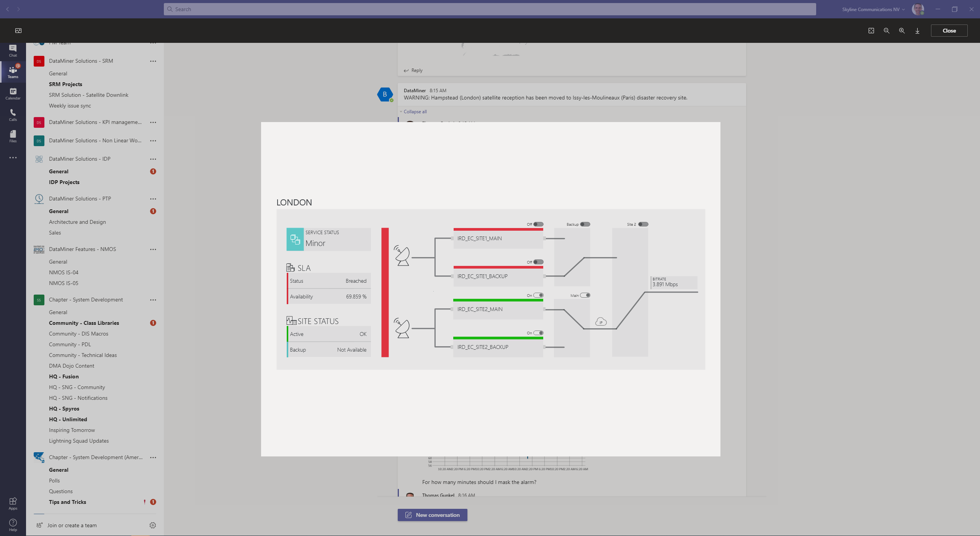980x536 pixels.
Task: Click the Chapter - System Development team icon
Action: tap(39, 300)
